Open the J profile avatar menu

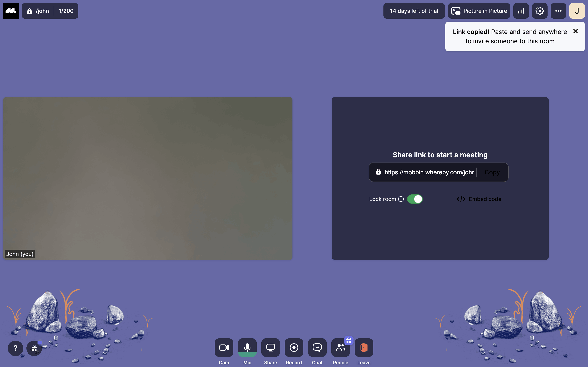click(577, 11)
